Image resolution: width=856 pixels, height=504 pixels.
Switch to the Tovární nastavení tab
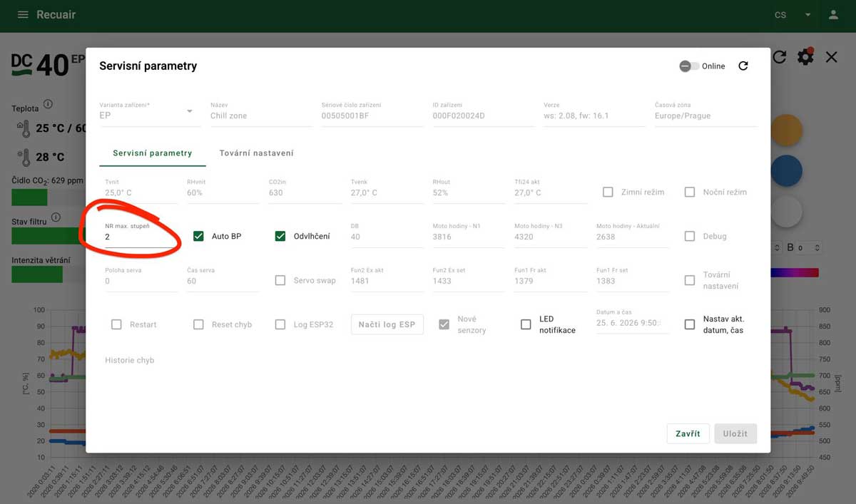pos(256,153)
